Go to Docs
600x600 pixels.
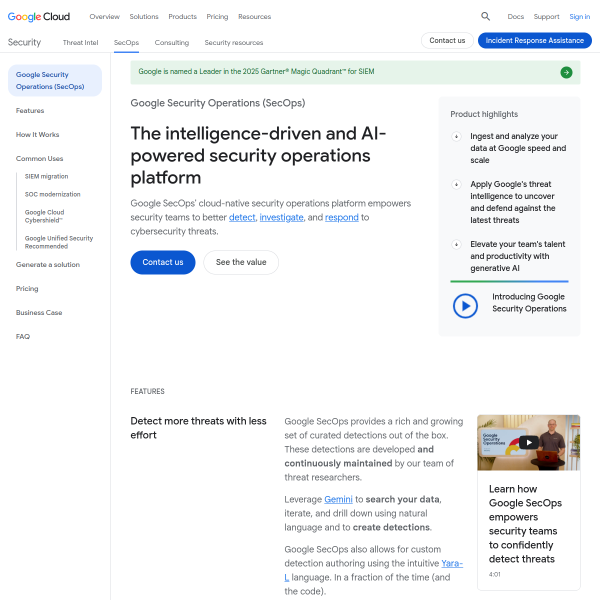tap(515, 17)
